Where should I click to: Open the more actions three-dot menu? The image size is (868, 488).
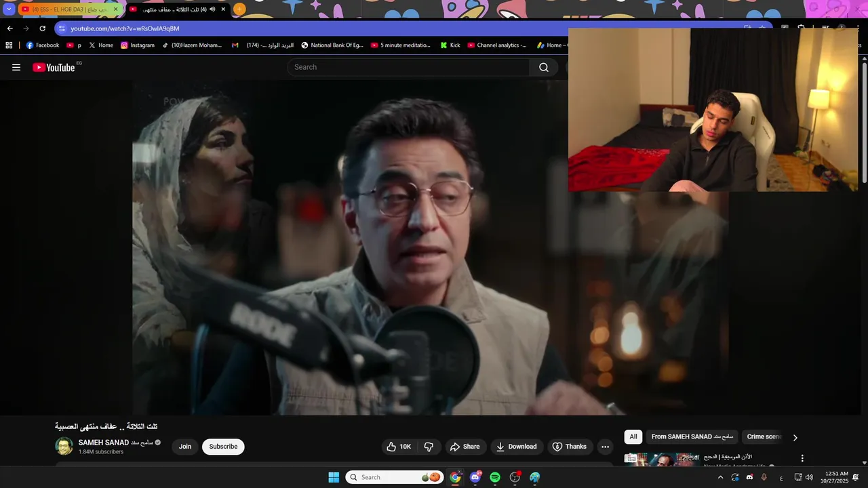[x=605, y=447]
